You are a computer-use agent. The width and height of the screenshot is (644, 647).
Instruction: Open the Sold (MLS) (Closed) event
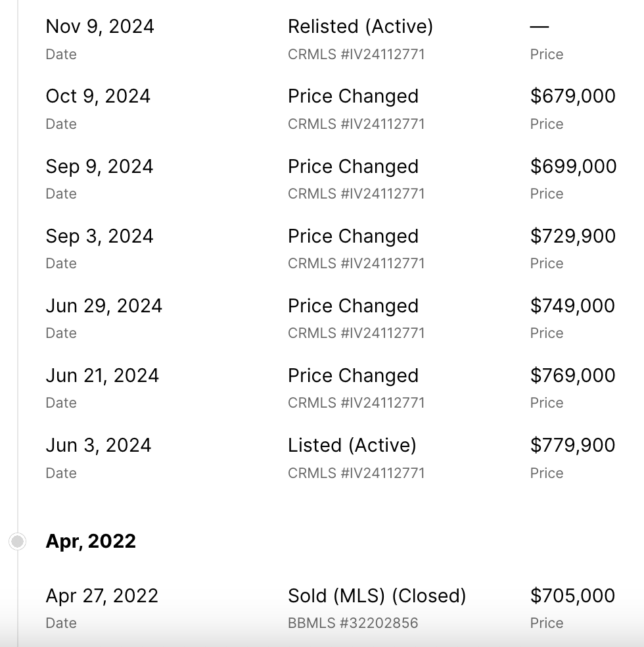tap(377, 596)
